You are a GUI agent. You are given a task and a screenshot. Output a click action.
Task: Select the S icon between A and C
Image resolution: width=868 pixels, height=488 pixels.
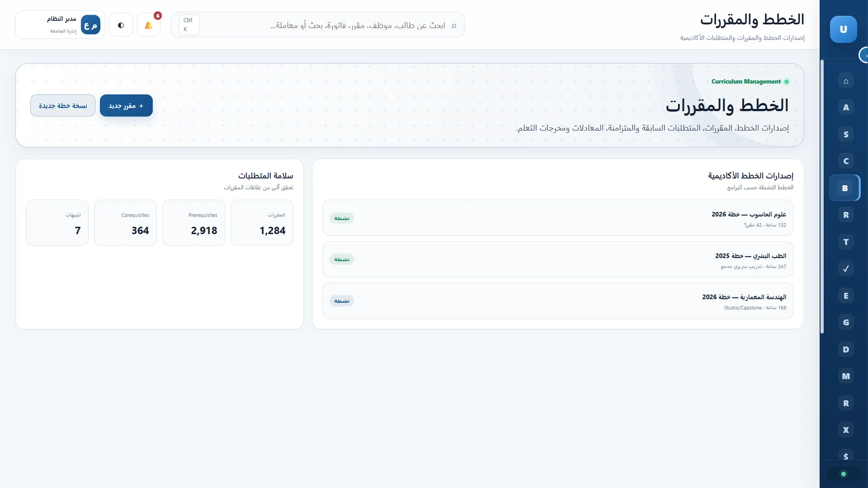(x=846, y=134)
